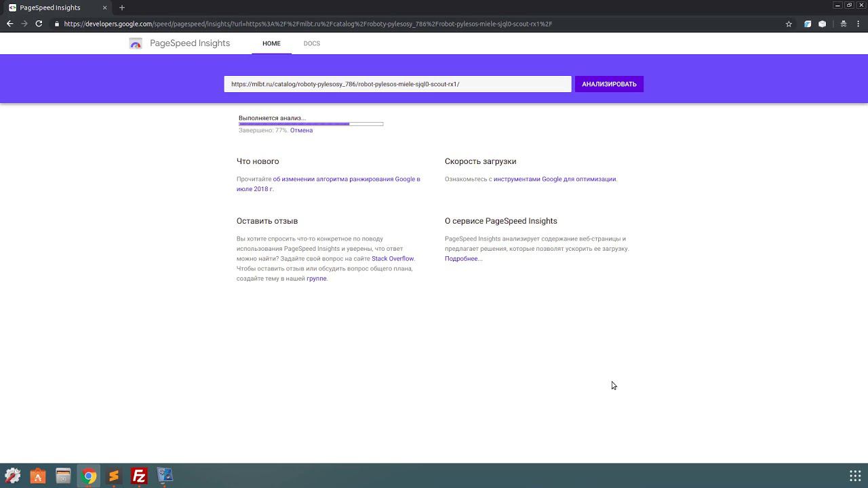The image size is (868, 488).
Task: Click the Подробнее link
Action: click(x=463, y=258)
